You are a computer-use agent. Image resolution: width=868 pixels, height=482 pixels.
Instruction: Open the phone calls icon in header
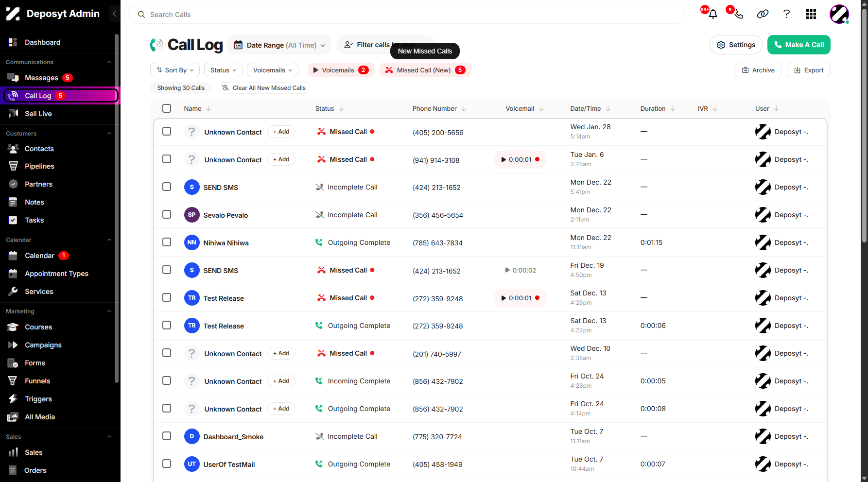pyautogui.click(x=738, y=14)
